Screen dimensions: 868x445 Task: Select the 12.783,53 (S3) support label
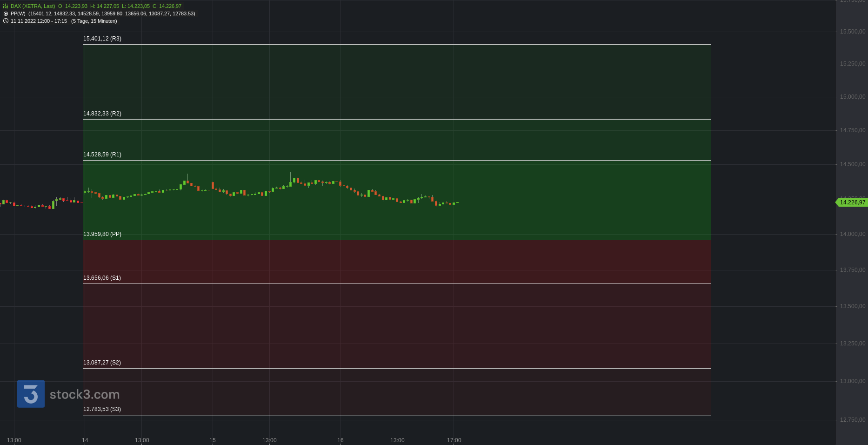(x=102, y=409)
